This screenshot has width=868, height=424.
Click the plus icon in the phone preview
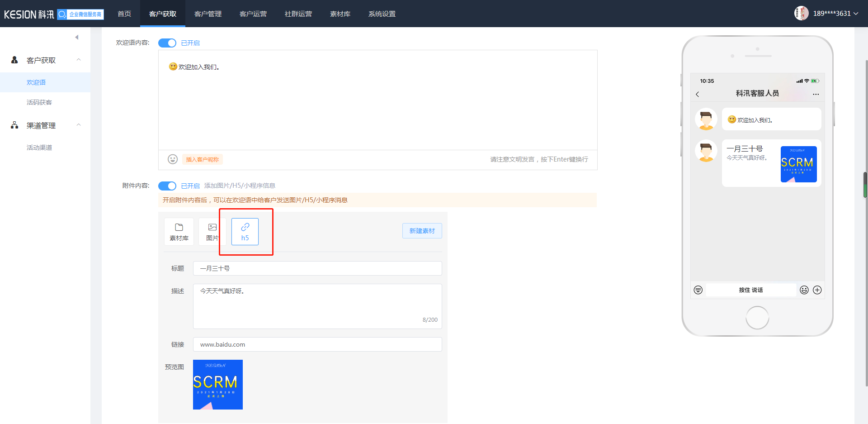(x=817, y=290)
